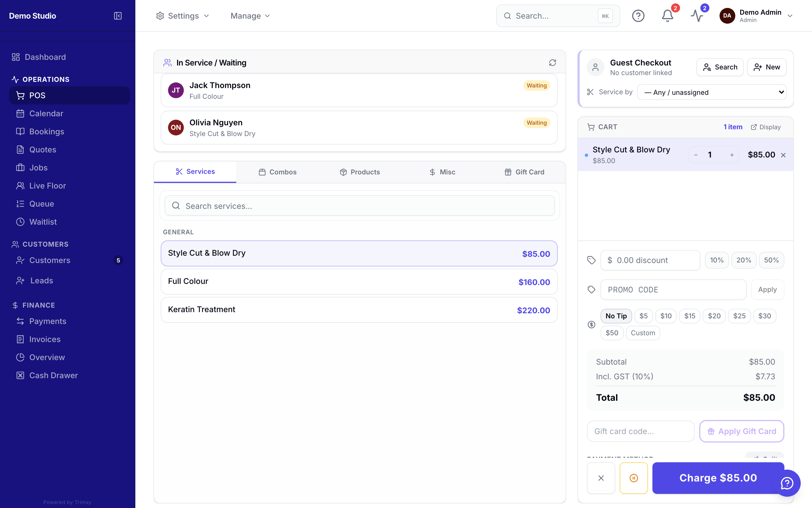Switch to Combos tab
This screenshot has height=508, width=812.
(x=277, y=172)
